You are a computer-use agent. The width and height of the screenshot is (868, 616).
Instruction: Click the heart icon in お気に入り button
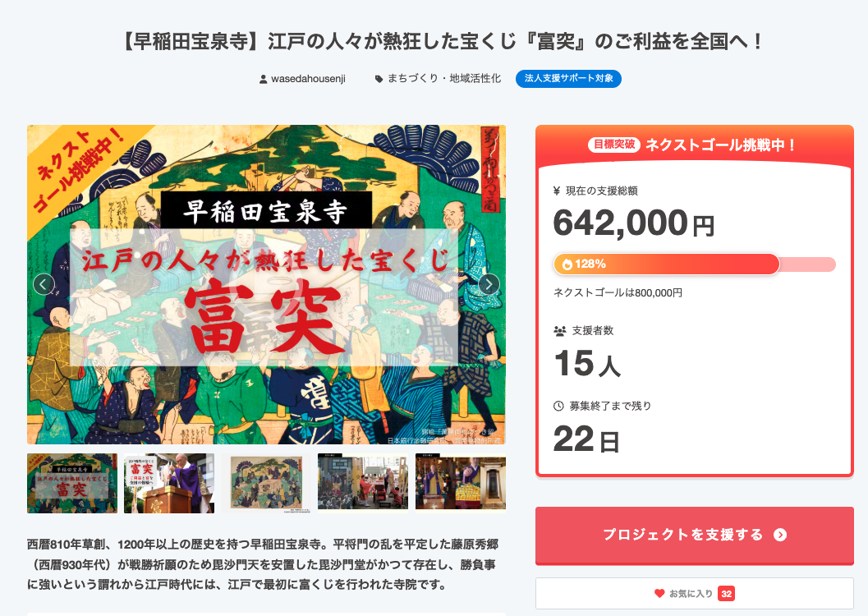[659, 593]
